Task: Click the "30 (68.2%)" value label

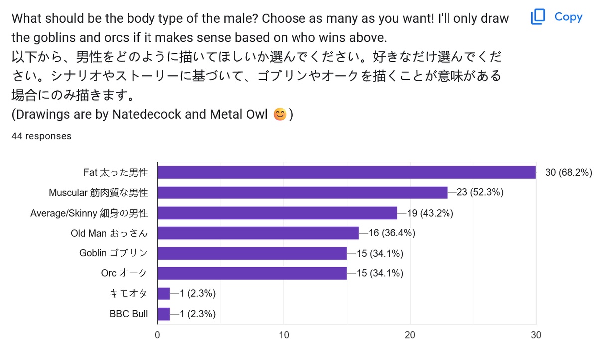Action: [569, 173]
